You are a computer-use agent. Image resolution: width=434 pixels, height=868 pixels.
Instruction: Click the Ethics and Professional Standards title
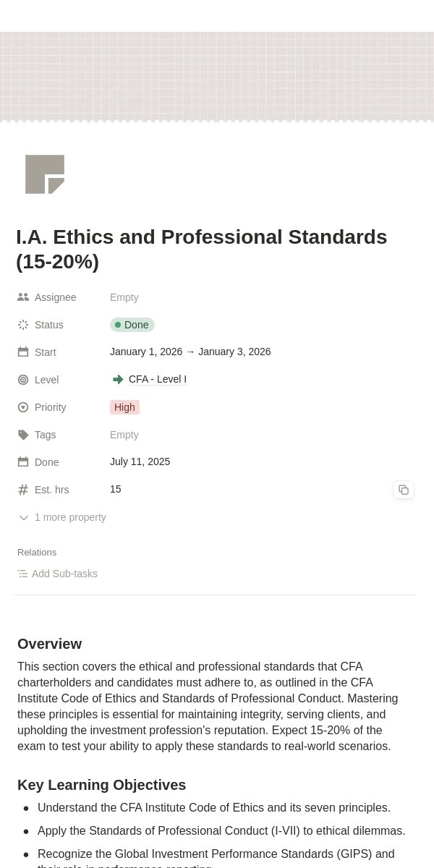tap(202, 249)
